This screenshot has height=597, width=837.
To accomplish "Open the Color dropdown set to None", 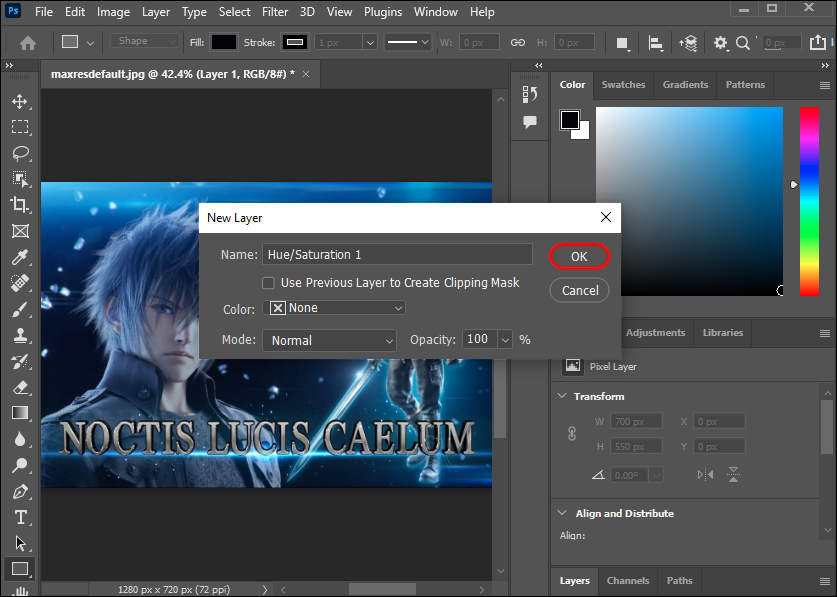I will pos(334,309).
